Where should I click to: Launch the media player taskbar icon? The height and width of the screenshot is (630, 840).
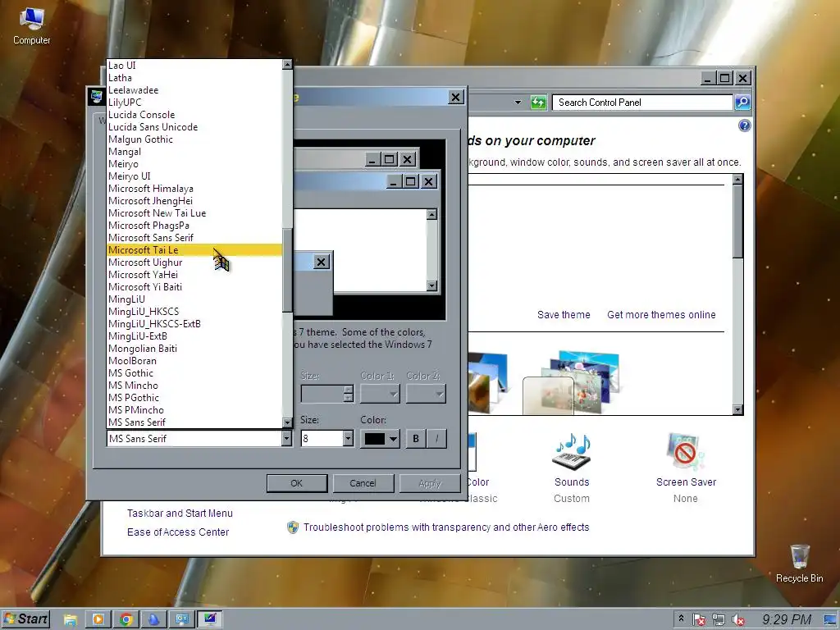pyautogui.click(x=98, y=619)
